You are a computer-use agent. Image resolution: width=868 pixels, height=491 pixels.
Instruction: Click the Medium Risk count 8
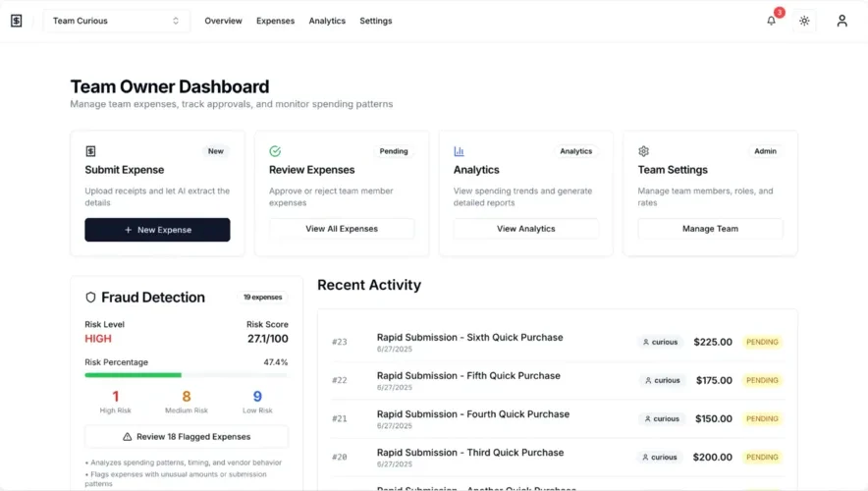tap(187, 397)
